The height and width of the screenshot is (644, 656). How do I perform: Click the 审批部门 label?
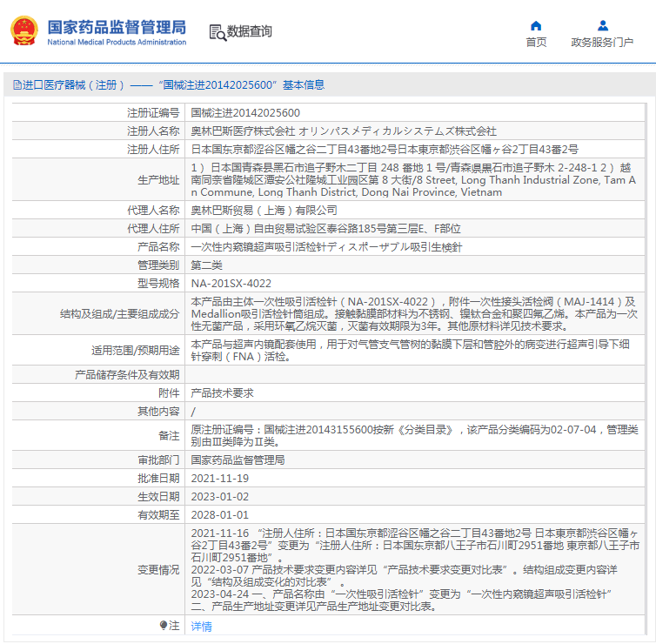[158, 460]
